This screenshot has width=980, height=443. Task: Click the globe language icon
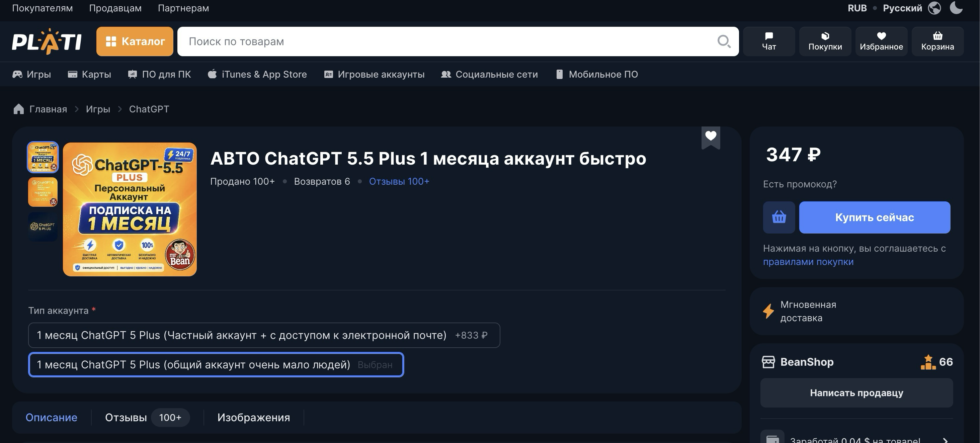[934, 8]
